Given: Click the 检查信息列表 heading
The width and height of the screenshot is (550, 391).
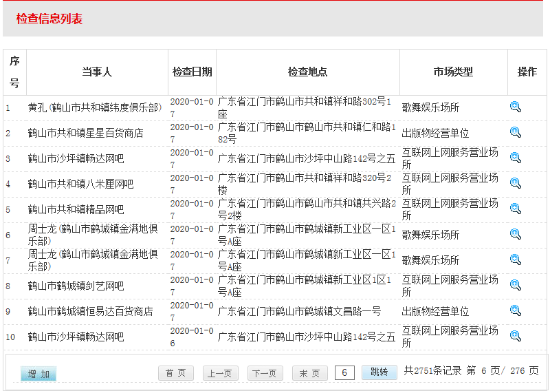Looking at the screenshot, I should pos(49,19).
